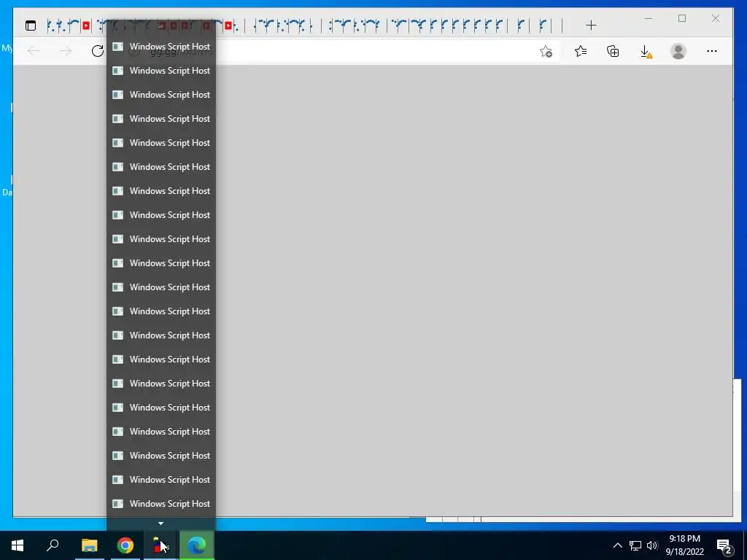
Task: Click the Windows Script Host taskbar icon
Action: coord(160,545)
